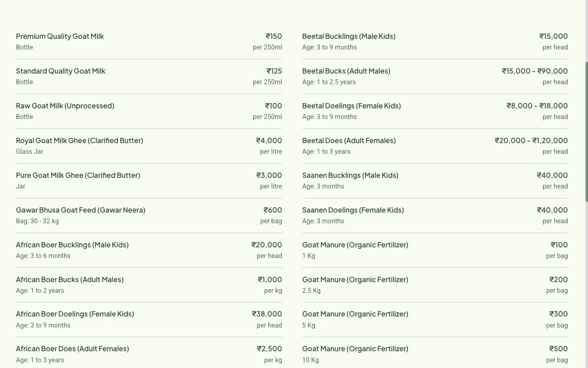Select Royal Goat Milk Ghee entry
The height and width of the screenshot is (368, 588).
click(x=149, y=146)
